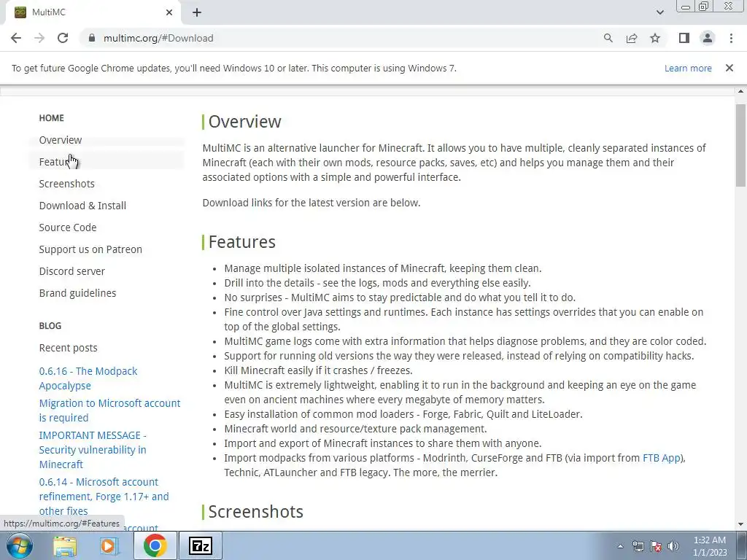
Task: Open the volume speaker tray icon
Action: 673,546
